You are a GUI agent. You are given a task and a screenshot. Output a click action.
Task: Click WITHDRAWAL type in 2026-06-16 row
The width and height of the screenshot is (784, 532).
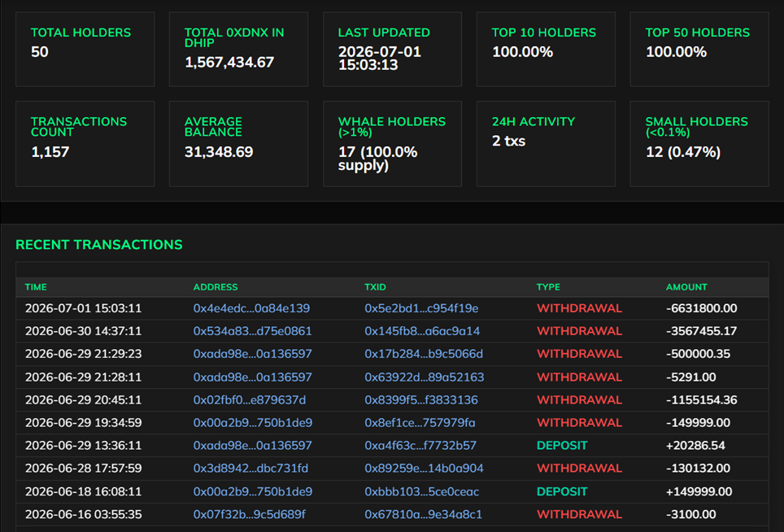coord(580,514)
